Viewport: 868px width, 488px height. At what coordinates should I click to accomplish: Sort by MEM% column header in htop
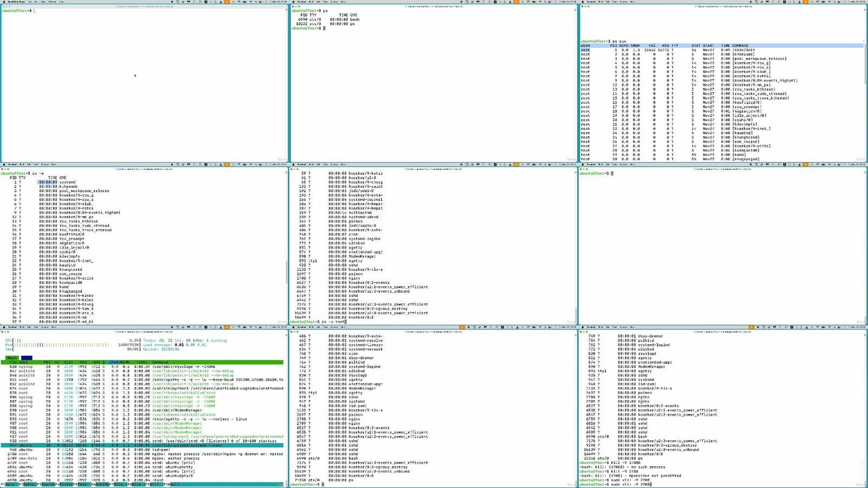point(125,362)
